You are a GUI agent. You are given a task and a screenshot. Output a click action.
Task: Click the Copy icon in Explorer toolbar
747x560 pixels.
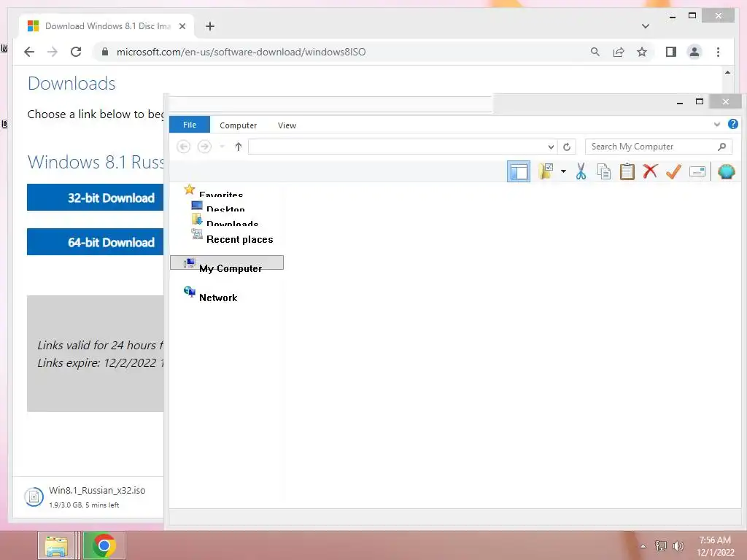[x=603, y=171]
